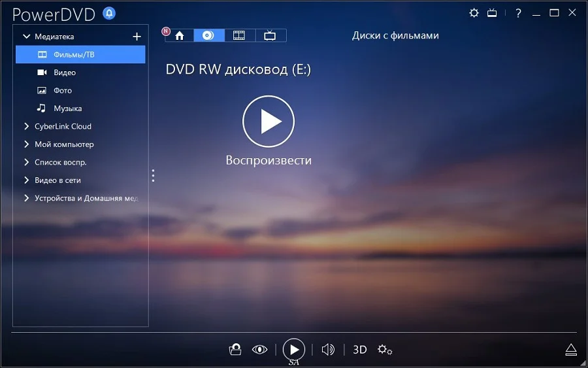The height and width of the screenshot is (368, 588).
Task: Toggle 3D mode button
Action: 360,350
